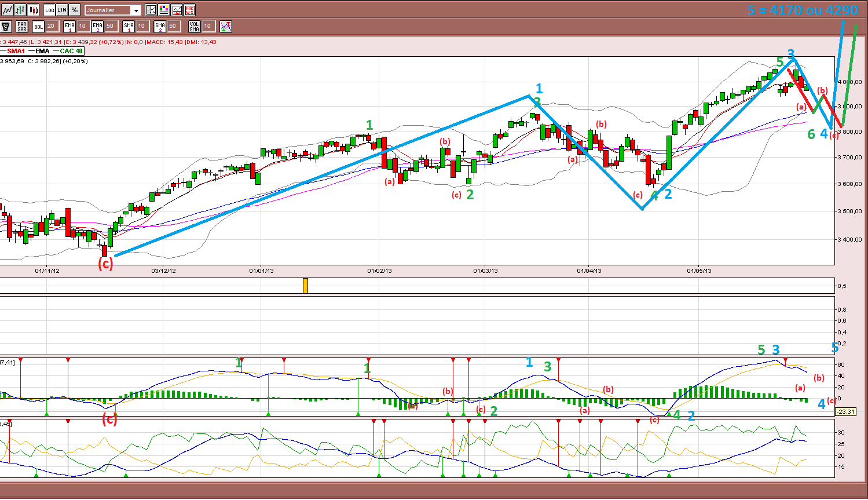The height and width of the screenshot is (500, 868).
Task: Open the NEWS panel icon
Action: [x=189, y=10]
